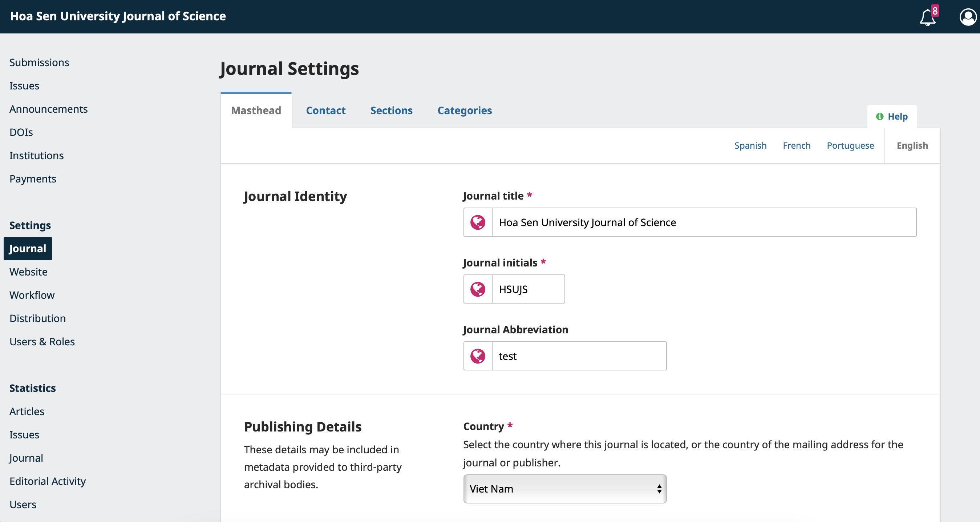Open the Categories tab
The image size is (980, 522).
[x=465, y=111]
